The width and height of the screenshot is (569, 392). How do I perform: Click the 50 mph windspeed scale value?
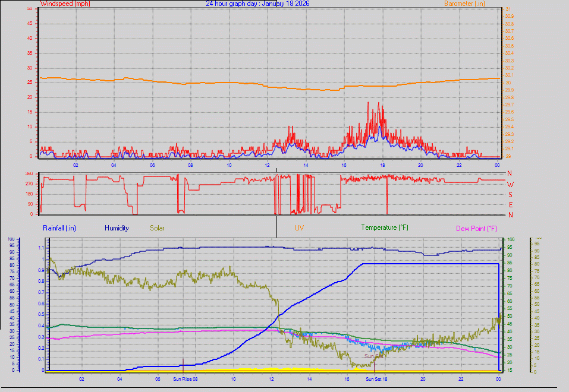[30, 8]
